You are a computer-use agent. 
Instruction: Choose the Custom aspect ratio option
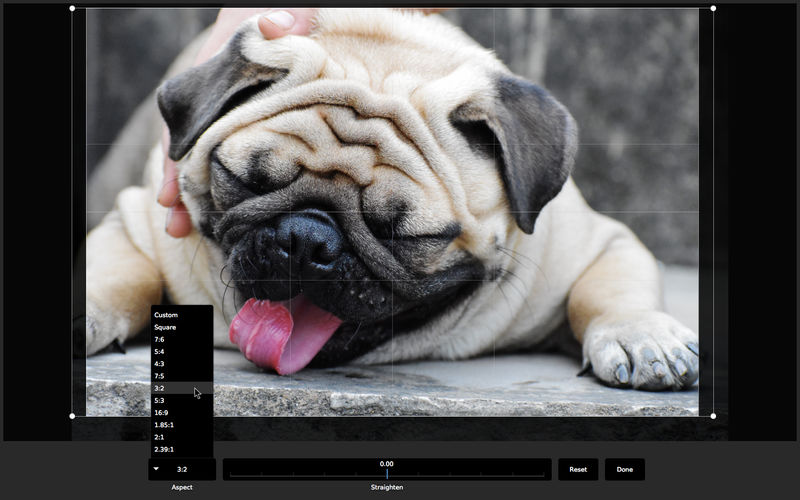[182, 315]
